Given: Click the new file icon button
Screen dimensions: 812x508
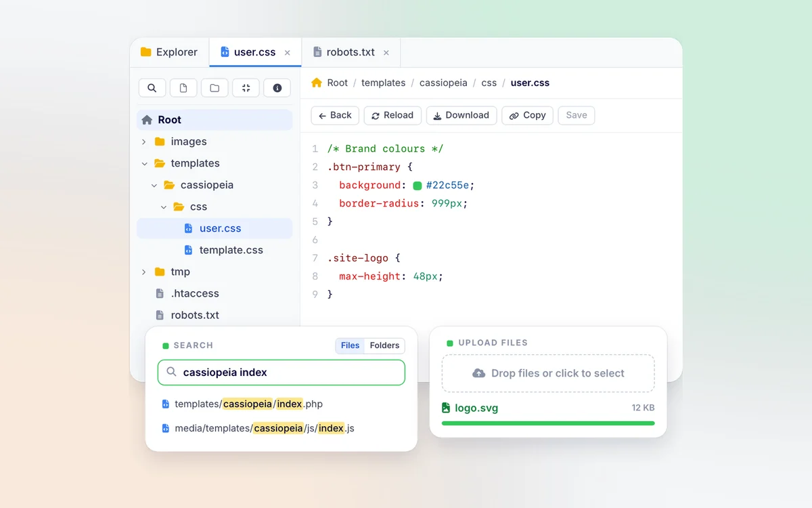Looking at the screenshot, I should [x=183, y=88].
